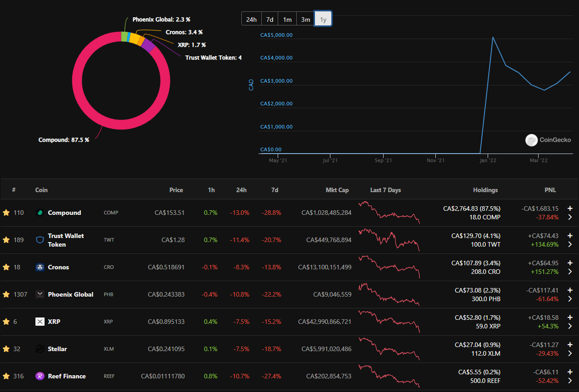Open the Cronos coin page link
This screenshot has height=392, width=579.
[59, 267]
